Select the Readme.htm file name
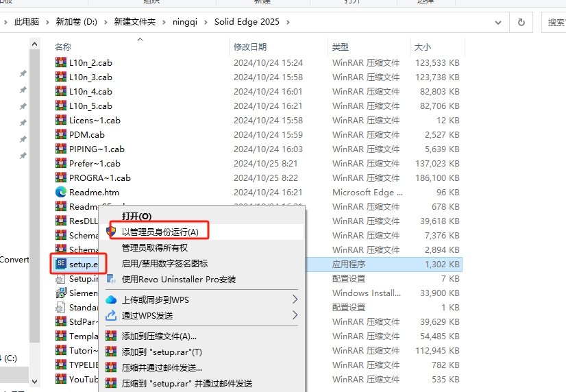 tap(94, 193)
